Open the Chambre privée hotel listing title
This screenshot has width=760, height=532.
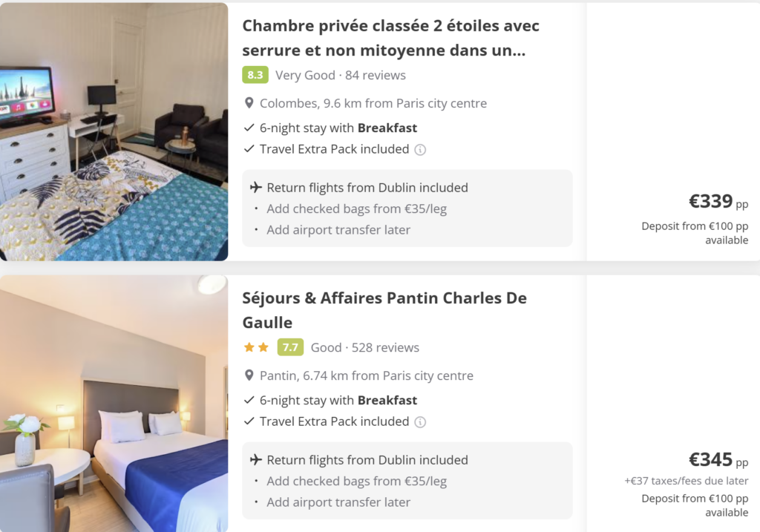pos(391,37)
